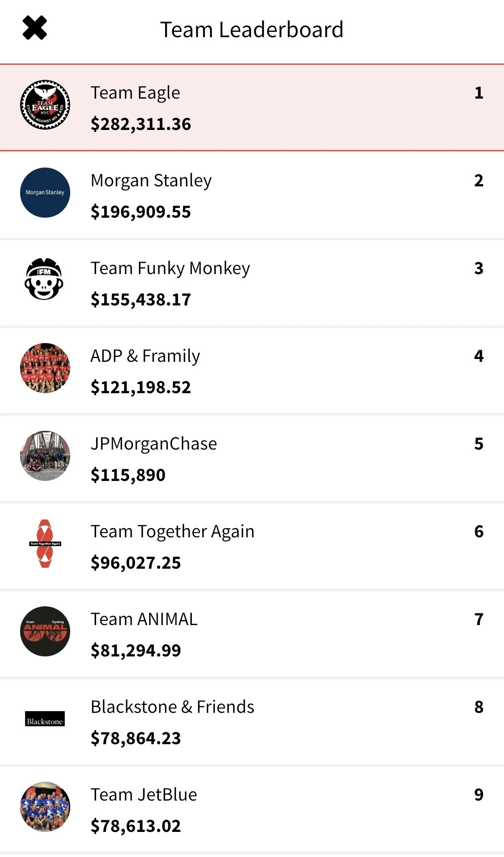Tap the $115,890 amount for JPMorganChase
This screenshot has width=504, height=857.
click(128, 475)
